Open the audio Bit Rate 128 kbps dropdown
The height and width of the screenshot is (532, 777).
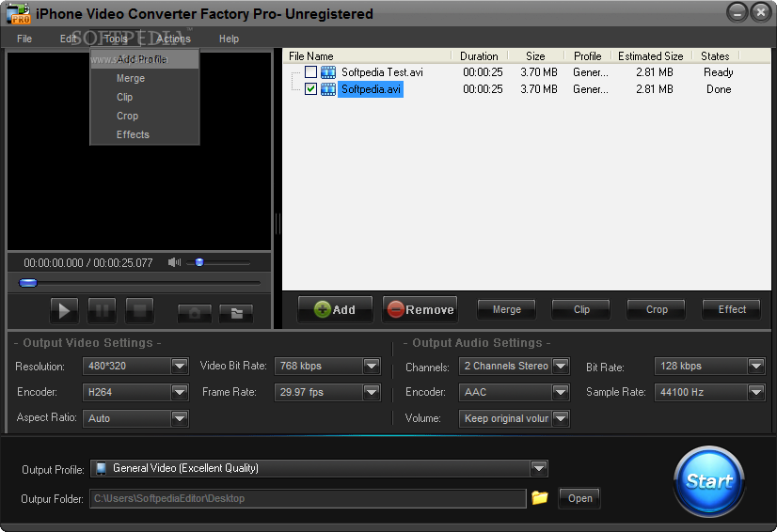[756, 366]
